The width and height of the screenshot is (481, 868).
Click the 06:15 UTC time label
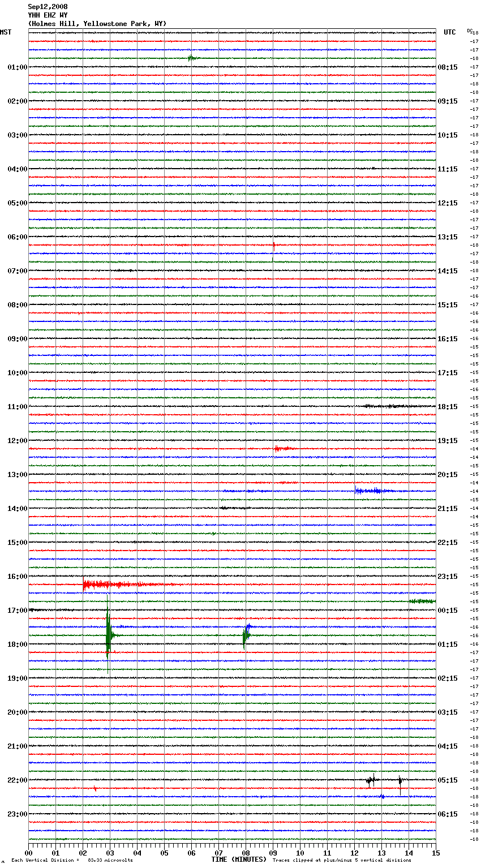click(448, 814)
